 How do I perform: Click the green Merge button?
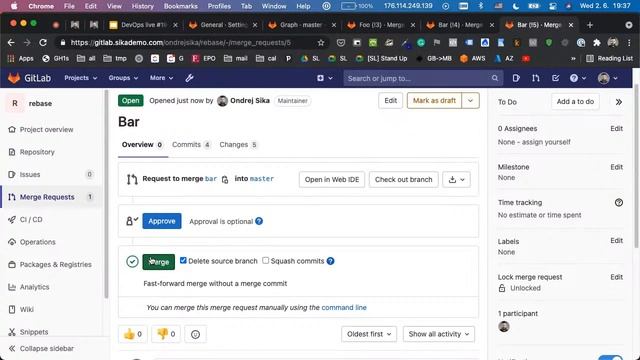tap(158, 262)
